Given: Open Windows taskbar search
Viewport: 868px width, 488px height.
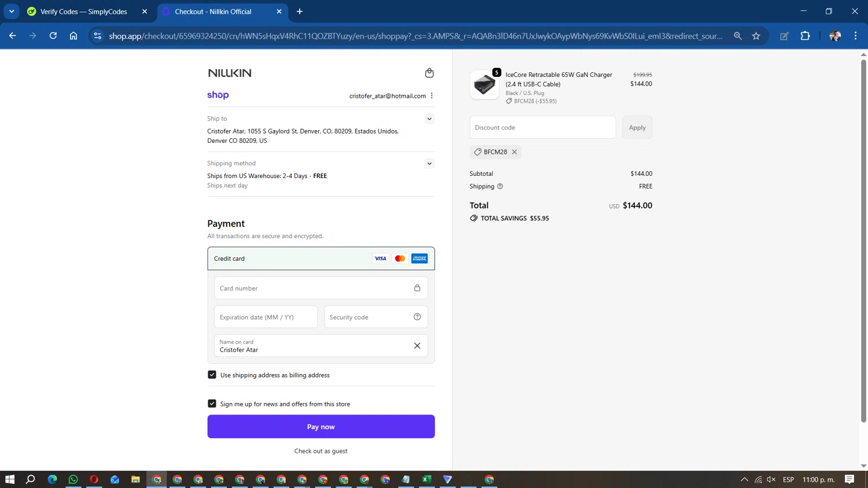Looking at the screenshot, I should pyautogui.click(x=31, y=479).
